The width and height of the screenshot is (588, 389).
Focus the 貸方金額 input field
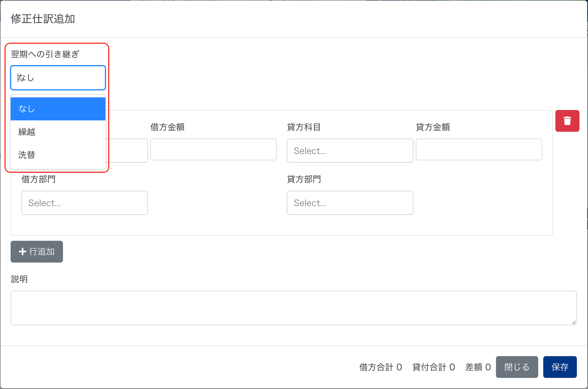click(479, 150)
